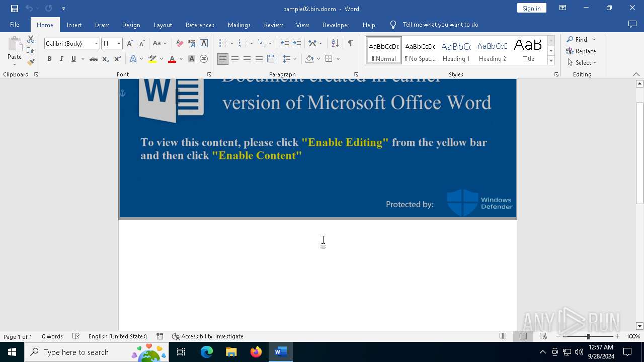This screenshot has width=644, height=362.
Task: Open the font name dropdown Calibri (Body)
Action: tap(96, 44)
